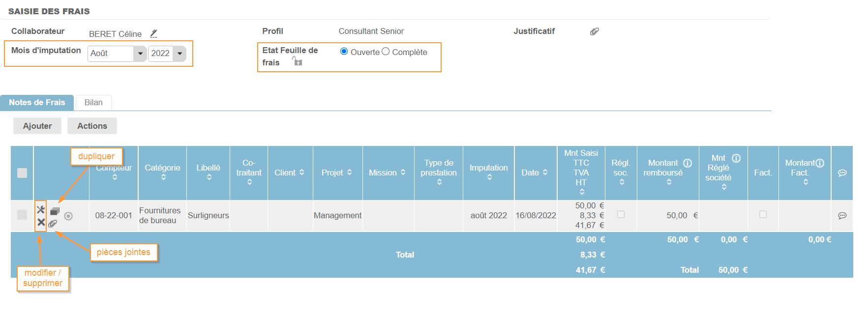The image size is (868, 317).
Task: Open the comment bubble in the expense row
Action: click(842, 215)
